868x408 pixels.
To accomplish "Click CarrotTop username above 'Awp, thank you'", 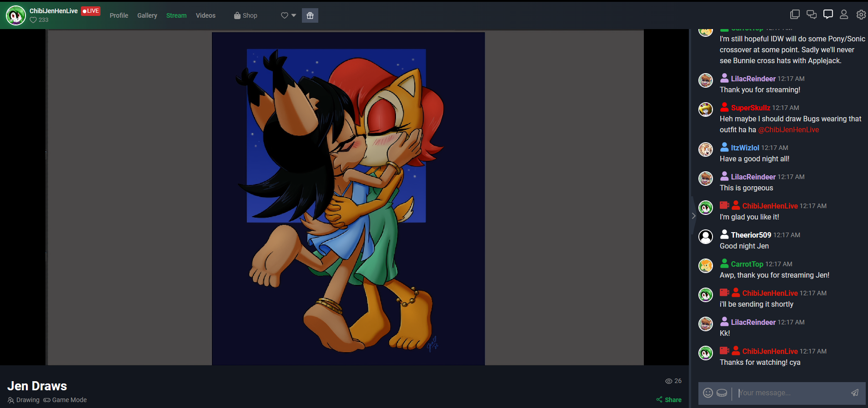I will [x=747, y=264].
